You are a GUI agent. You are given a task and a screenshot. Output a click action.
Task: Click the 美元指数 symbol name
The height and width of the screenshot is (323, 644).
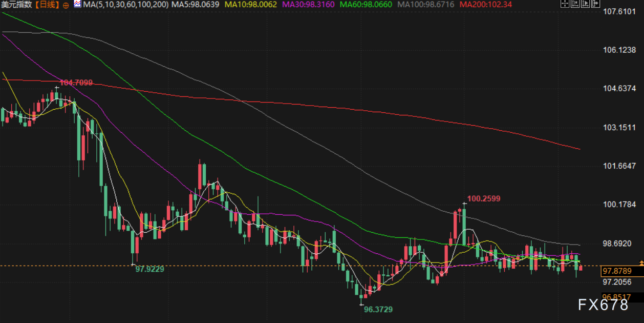[17, 5]
